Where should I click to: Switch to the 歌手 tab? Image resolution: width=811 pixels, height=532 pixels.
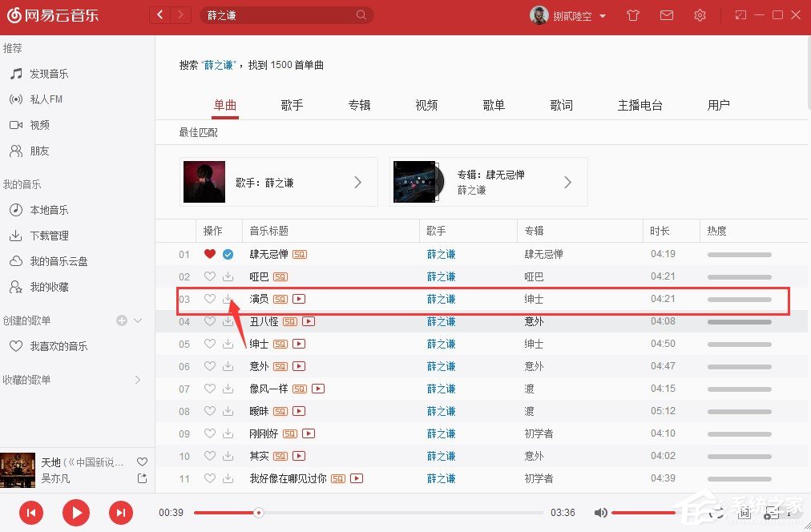pos(292,105)
